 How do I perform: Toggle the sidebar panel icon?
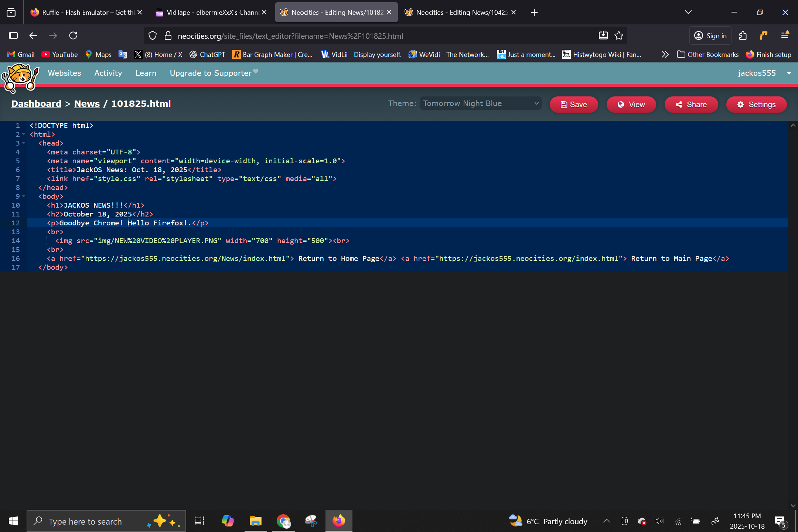(13, 36)
